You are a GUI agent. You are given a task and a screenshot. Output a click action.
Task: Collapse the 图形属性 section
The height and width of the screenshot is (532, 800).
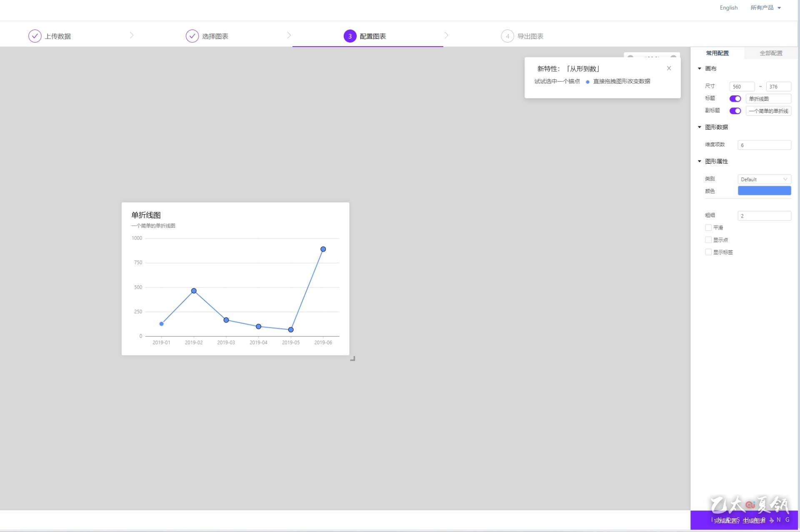tap(700, 161)
